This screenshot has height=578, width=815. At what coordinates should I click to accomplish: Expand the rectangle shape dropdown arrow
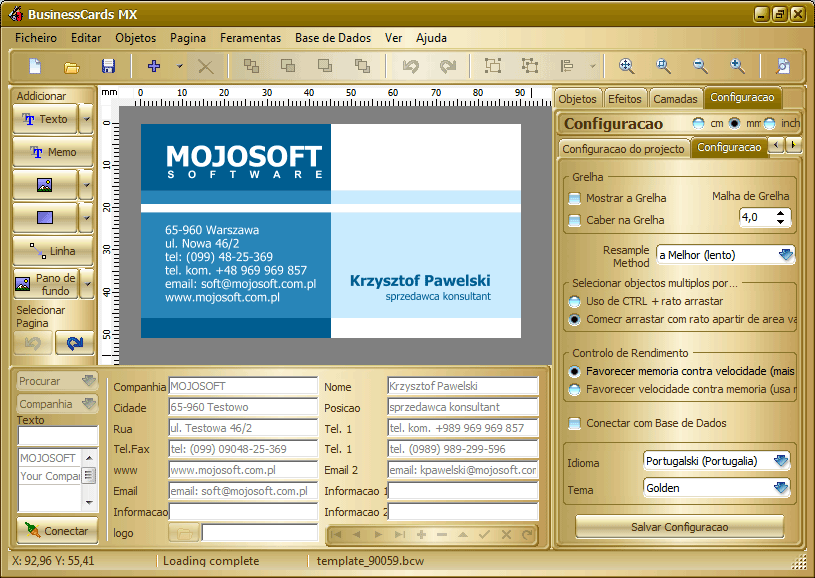[x=86, y=217]
